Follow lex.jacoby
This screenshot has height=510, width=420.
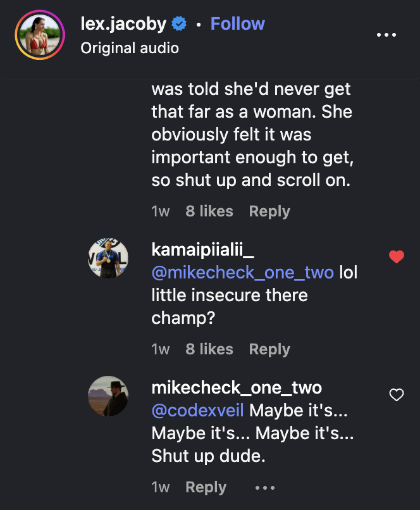237,24
